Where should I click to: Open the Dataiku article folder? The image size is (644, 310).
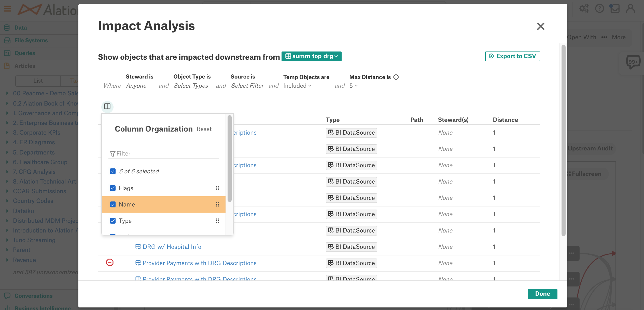point(23,211)
